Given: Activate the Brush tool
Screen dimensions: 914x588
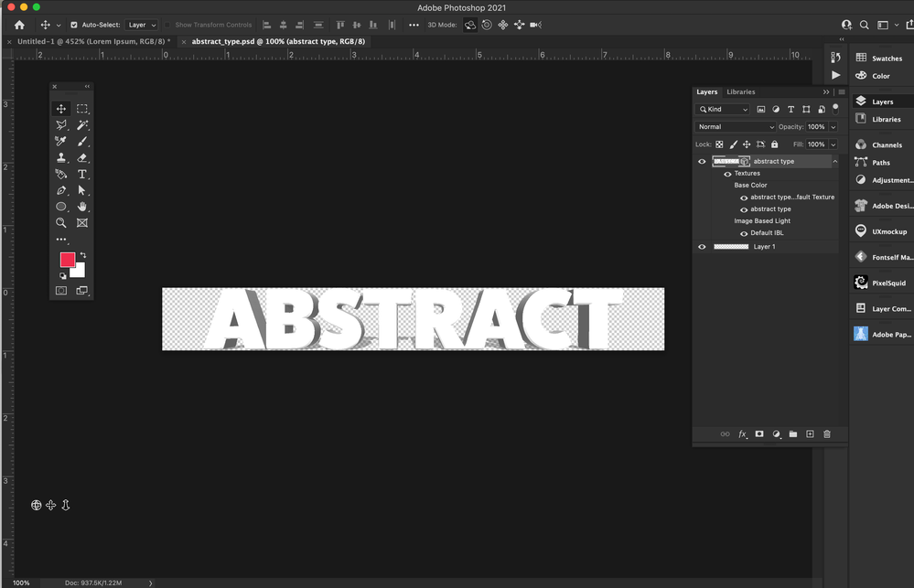Looking at the screenshot, I should (x=82, y=141).
